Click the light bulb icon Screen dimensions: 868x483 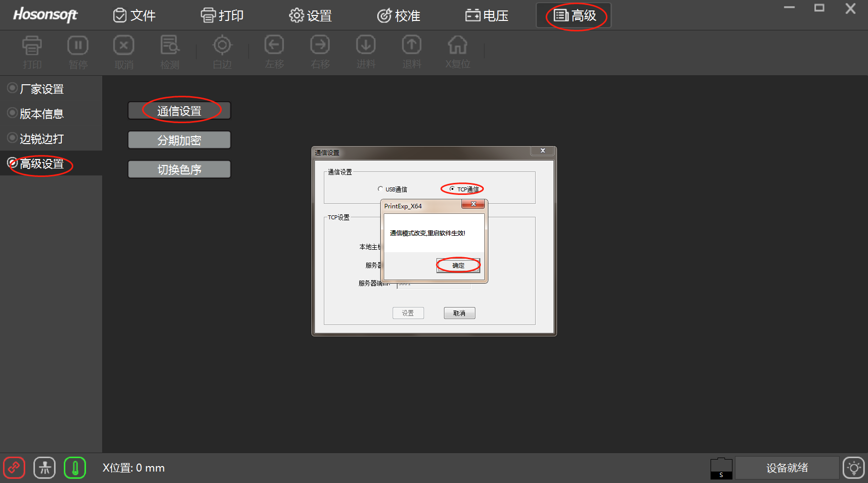pyautogui.click(x=854, y=468)
